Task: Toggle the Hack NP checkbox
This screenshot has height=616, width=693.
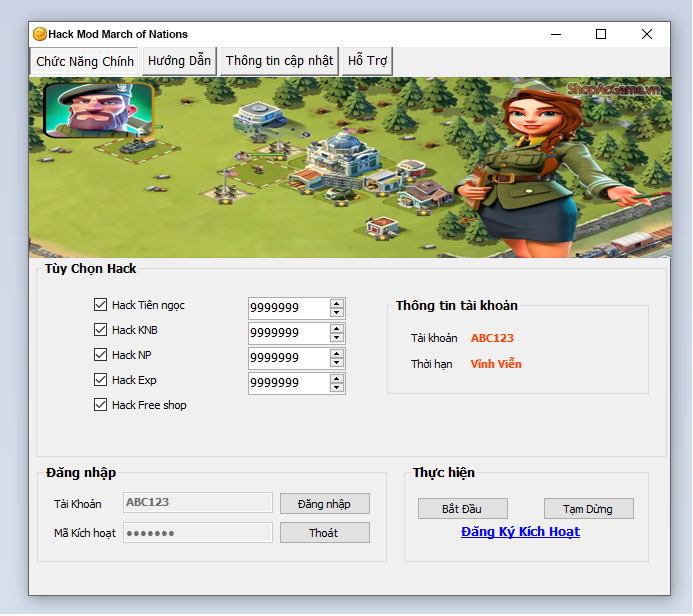Action: [100, 354]
